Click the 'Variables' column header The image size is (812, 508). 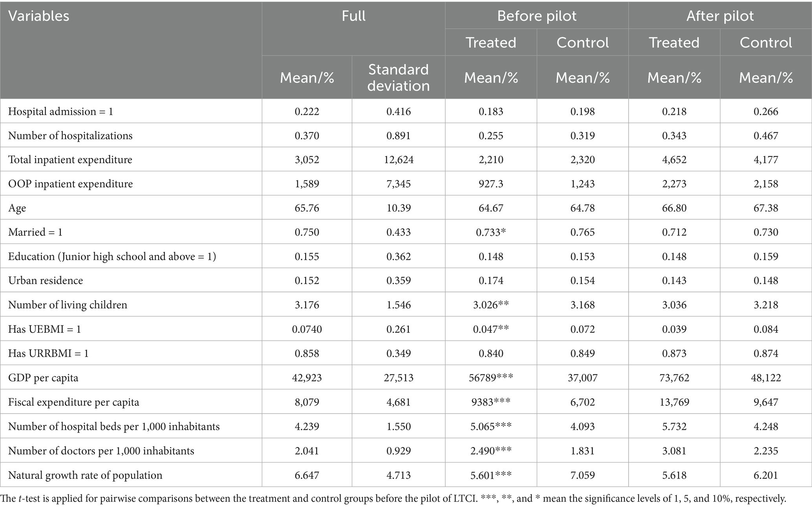pyautogui.click(x=38, y=16)
